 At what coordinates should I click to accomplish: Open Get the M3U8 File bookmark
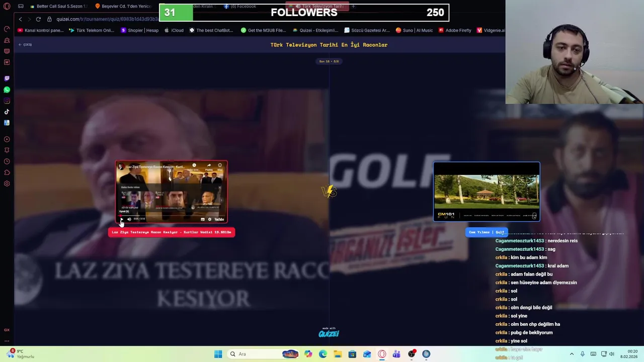[263, 30]
